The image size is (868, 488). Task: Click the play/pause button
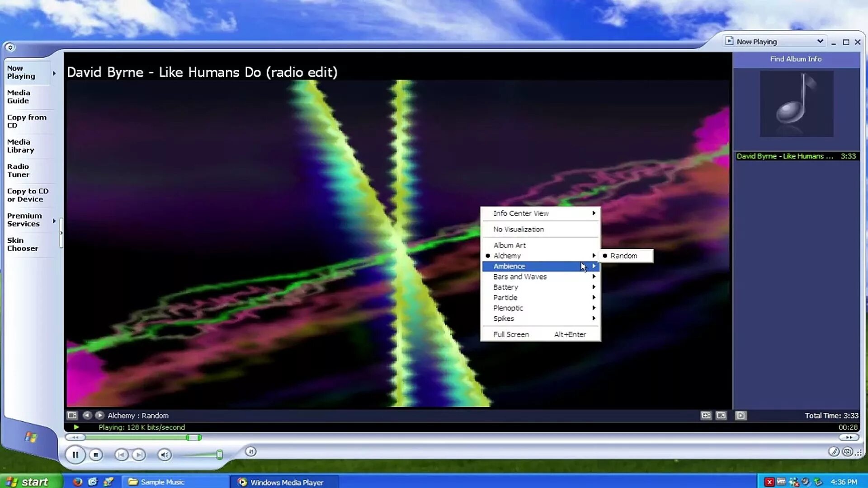75,455
